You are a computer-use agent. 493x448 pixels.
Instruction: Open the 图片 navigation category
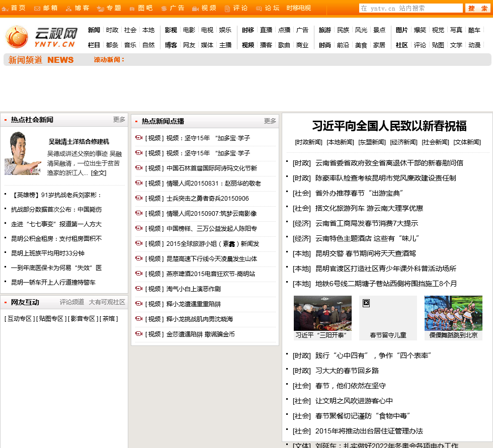[402, 30]
